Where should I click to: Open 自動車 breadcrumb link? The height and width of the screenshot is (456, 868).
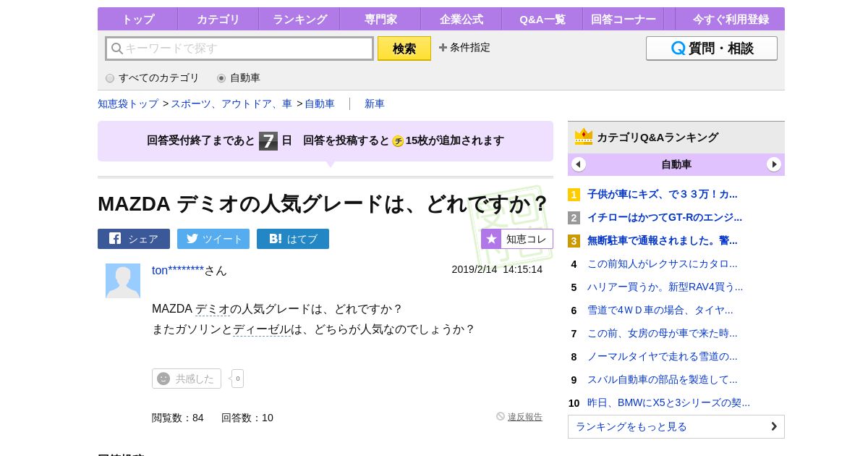tap(320, 104)
